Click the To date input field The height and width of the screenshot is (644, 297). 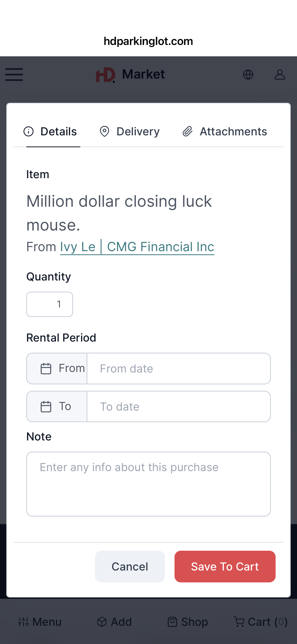(x=178, y=407)
